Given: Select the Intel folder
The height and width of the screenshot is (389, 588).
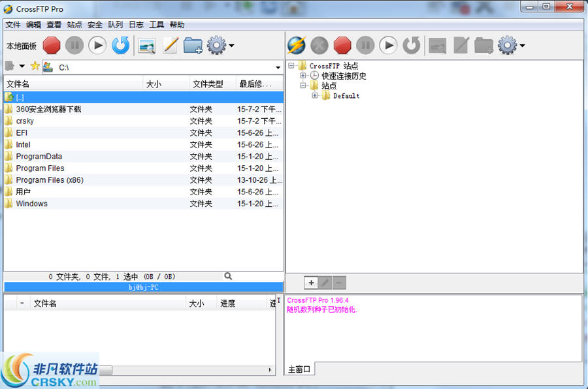Looking at the screenshot, I should [144, 145].
